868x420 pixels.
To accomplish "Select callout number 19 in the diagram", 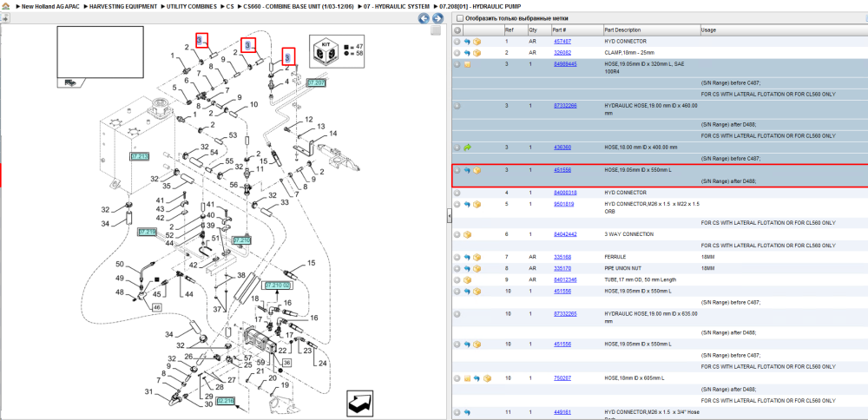I will coord(285,385).
